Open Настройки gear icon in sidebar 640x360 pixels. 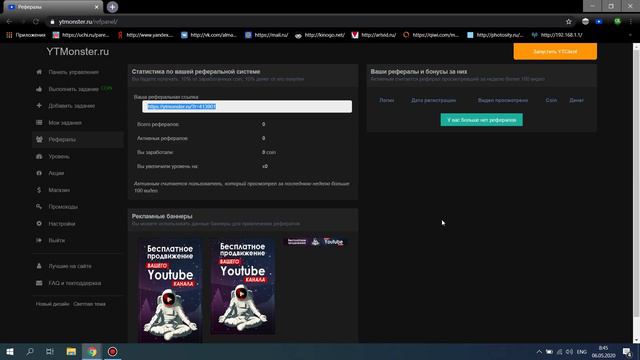[39, 224]
